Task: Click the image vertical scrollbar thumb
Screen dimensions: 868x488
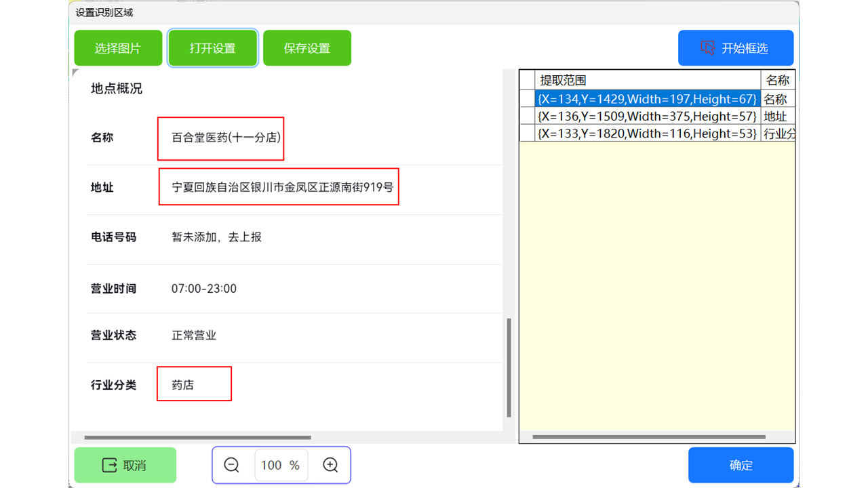Action: click(509, 367)
